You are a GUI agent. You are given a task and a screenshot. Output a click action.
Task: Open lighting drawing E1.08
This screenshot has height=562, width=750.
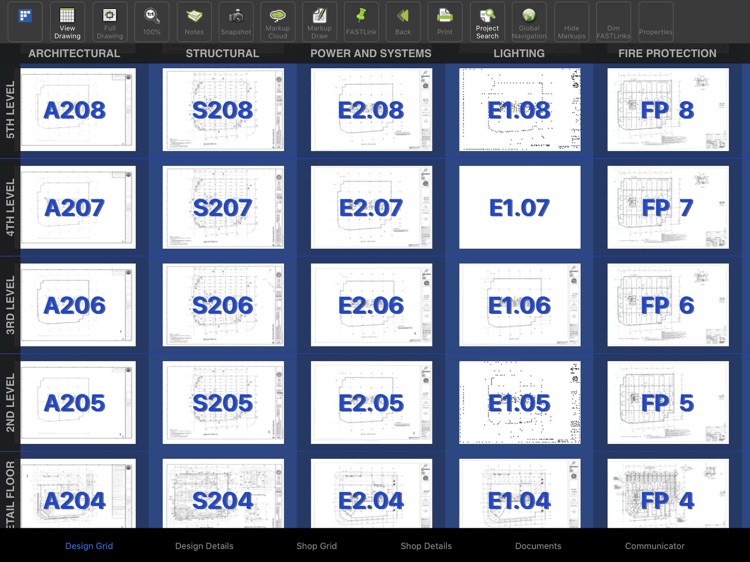point(520,110)
